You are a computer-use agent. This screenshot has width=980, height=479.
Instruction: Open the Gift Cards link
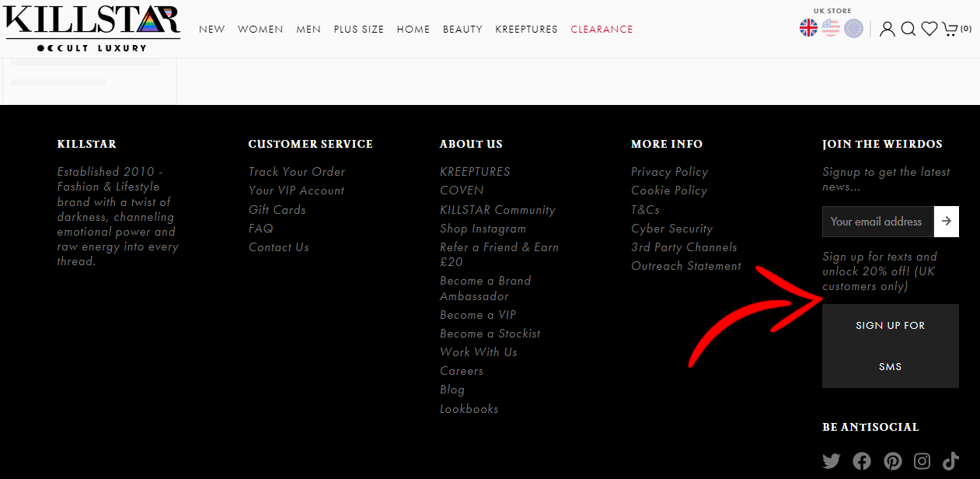pos(277,210)
